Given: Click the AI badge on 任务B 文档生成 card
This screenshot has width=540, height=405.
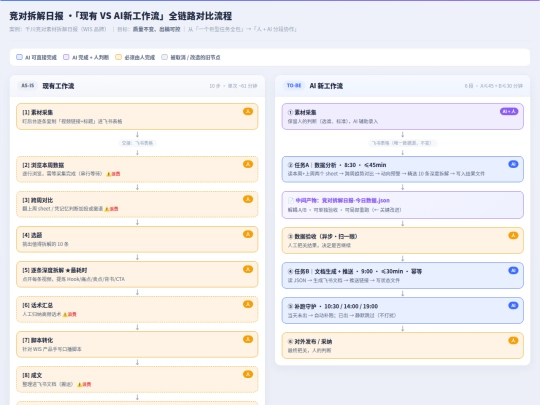Looking at the screenshot, I should (513, 270).
